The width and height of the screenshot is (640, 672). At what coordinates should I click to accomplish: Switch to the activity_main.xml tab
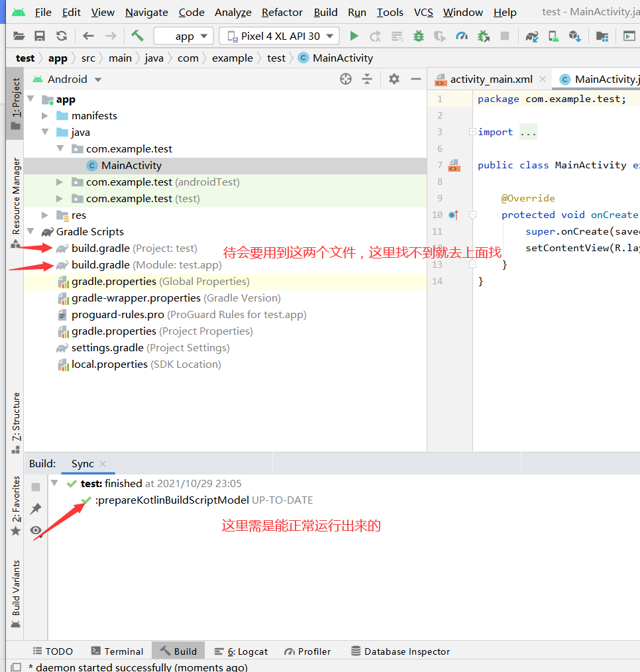492,78
